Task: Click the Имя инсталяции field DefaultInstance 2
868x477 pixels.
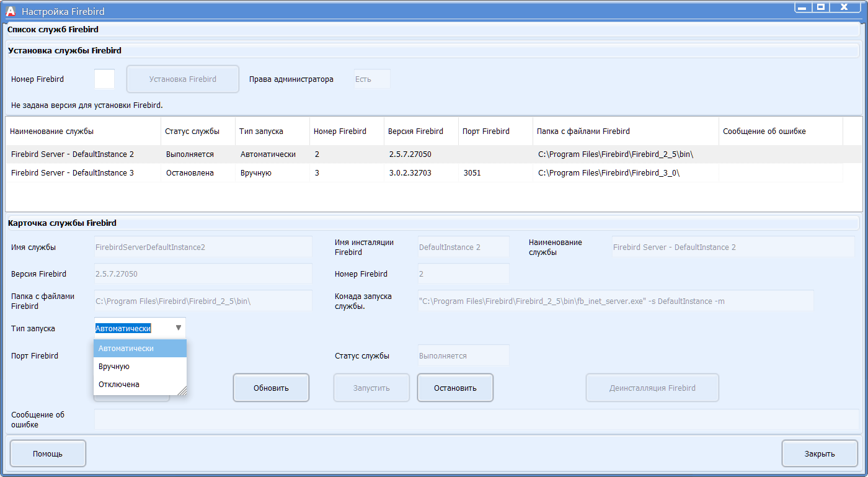Action: [x=463, y=247]
